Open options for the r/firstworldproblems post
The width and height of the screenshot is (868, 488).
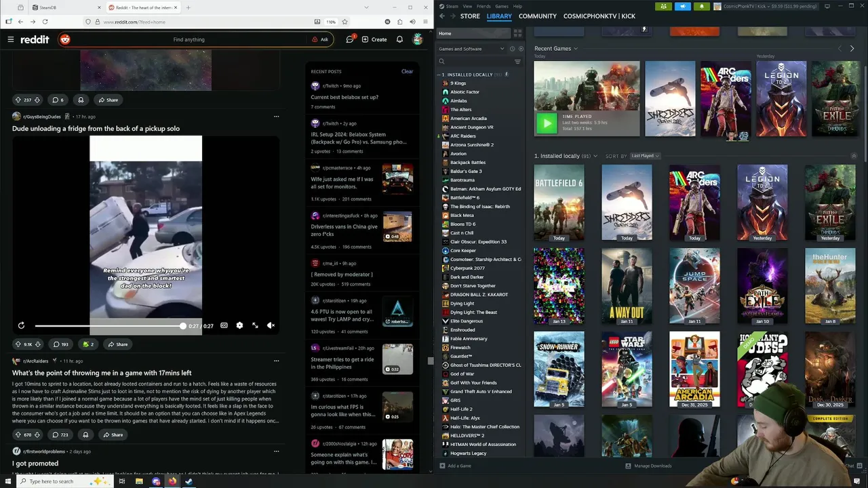click(x=276, y=451)
